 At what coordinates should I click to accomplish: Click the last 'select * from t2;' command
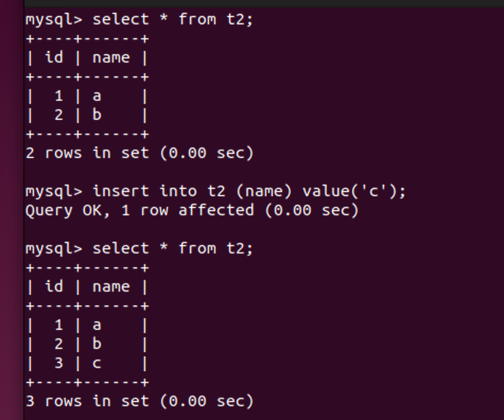click(172, 249)
